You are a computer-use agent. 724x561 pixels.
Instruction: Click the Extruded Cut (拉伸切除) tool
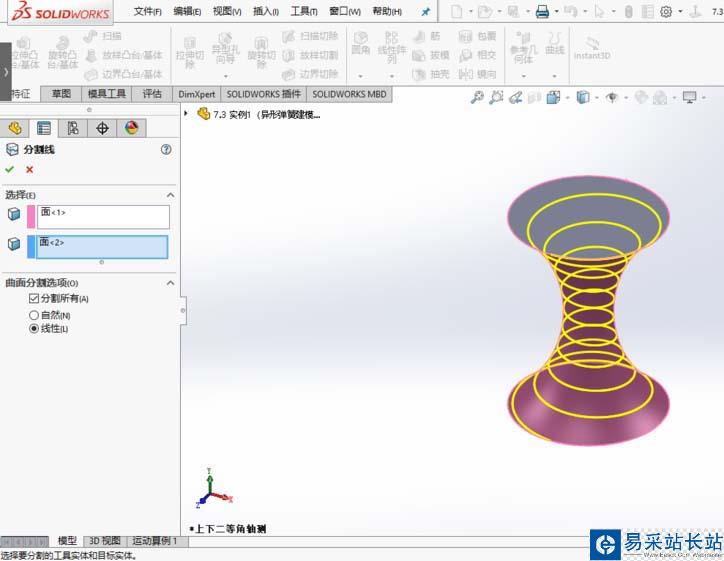(190, 53)
